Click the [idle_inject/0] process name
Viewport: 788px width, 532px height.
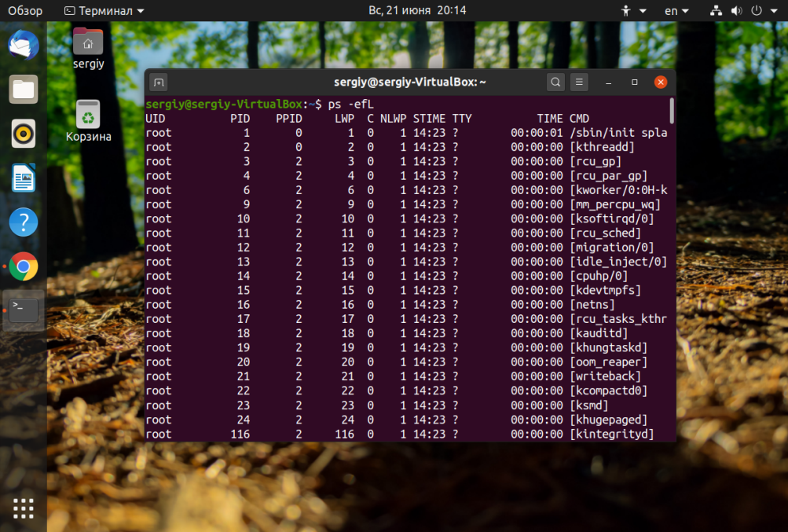pyautogui.click(x=618, y=262)
